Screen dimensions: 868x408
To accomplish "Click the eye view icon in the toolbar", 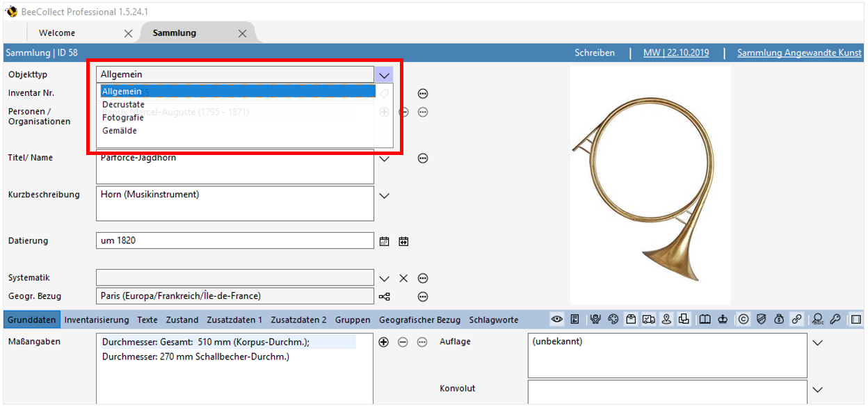I will [x=557, y=320].
